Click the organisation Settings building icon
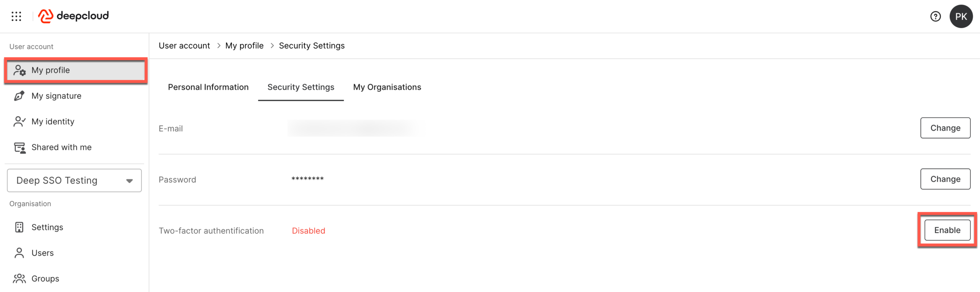 (x=19, y=227)
